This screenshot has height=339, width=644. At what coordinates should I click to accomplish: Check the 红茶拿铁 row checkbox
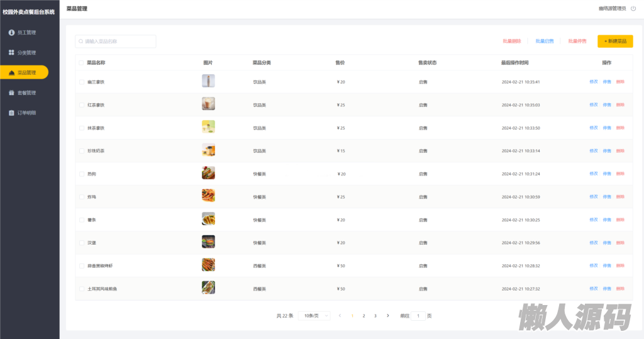tap(82, 105)
